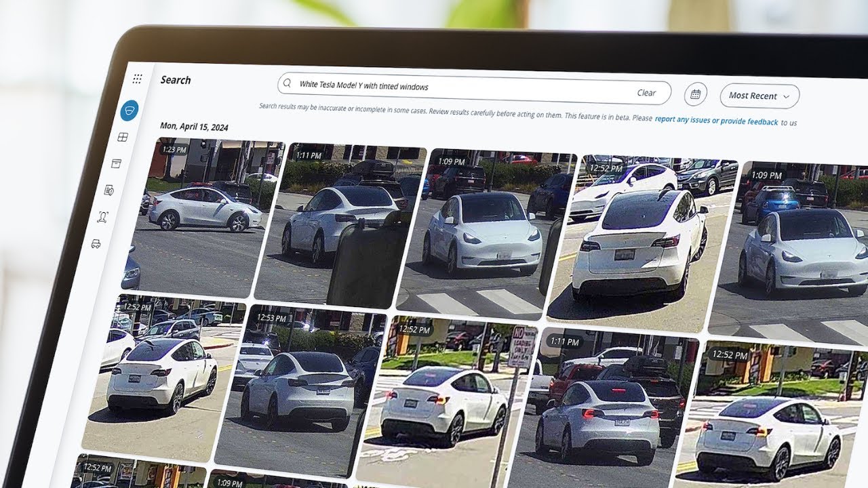Image resolution: width=868 pixels, height=488 pixels.
Task: Open the grid layout view sidebar icon
Action: [x=123, y=138]
